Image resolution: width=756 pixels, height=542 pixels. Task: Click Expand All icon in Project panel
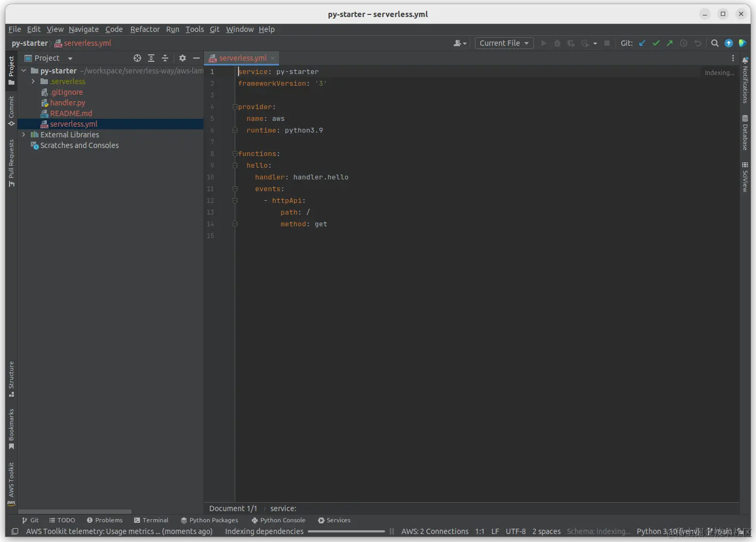(151, 58)
